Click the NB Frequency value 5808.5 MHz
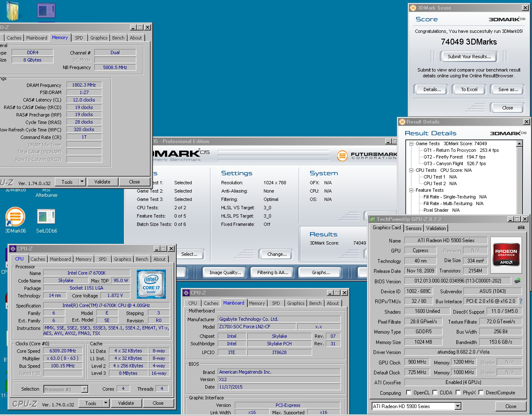This screenshot has height=416, width=532. 115,67
